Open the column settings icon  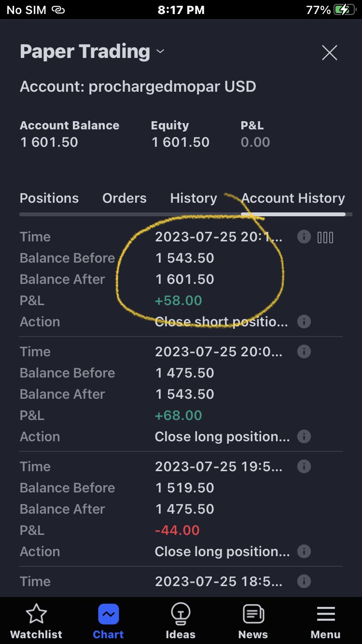point(325,237)
